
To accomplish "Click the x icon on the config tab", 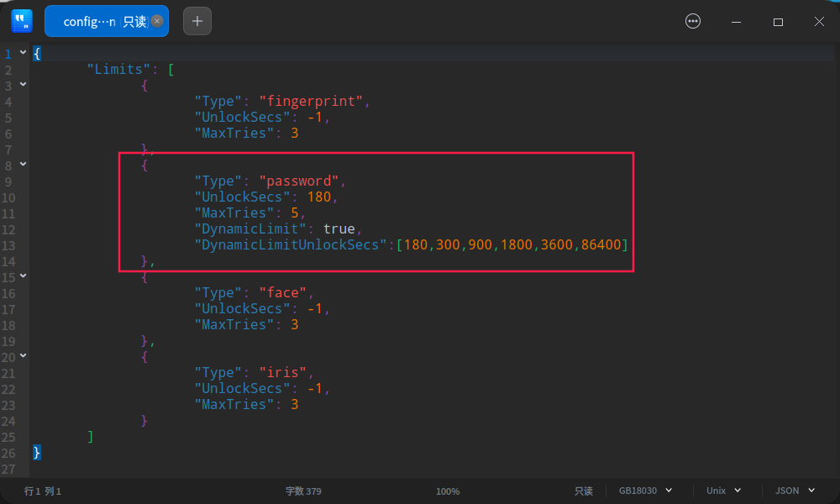I will point(156,21).
